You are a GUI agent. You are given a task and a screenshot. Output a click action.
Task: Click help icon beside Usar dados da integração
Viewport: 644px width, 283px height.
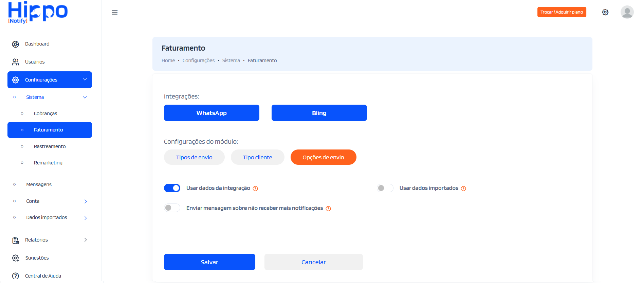click(x=255, y=189)
